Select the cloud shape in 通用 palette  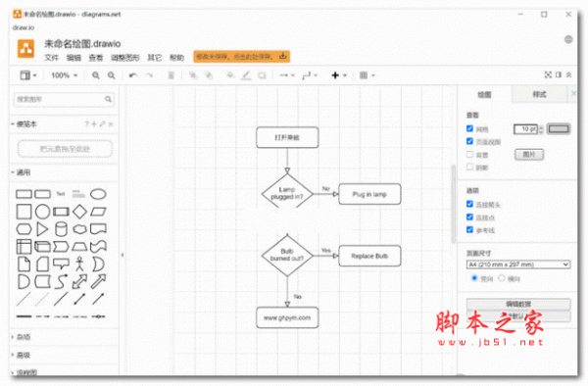coord(79,229)
